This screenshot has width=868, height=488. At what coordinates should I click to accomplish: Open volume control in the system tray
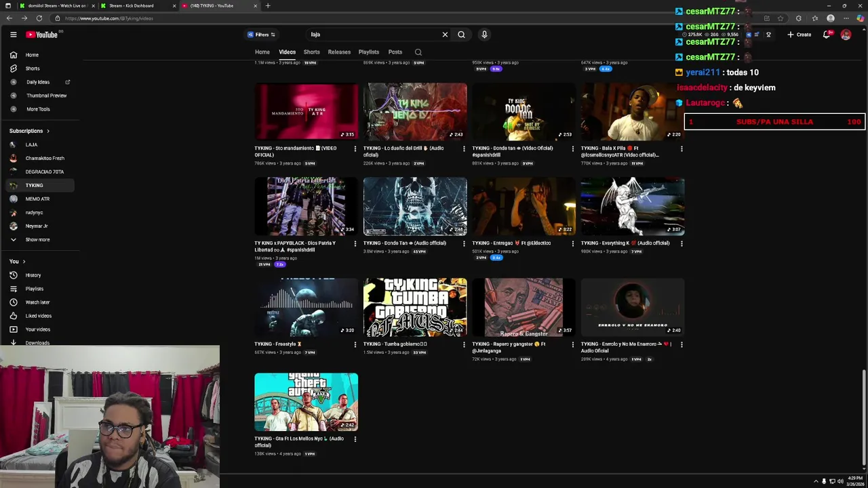pos(840,481)
